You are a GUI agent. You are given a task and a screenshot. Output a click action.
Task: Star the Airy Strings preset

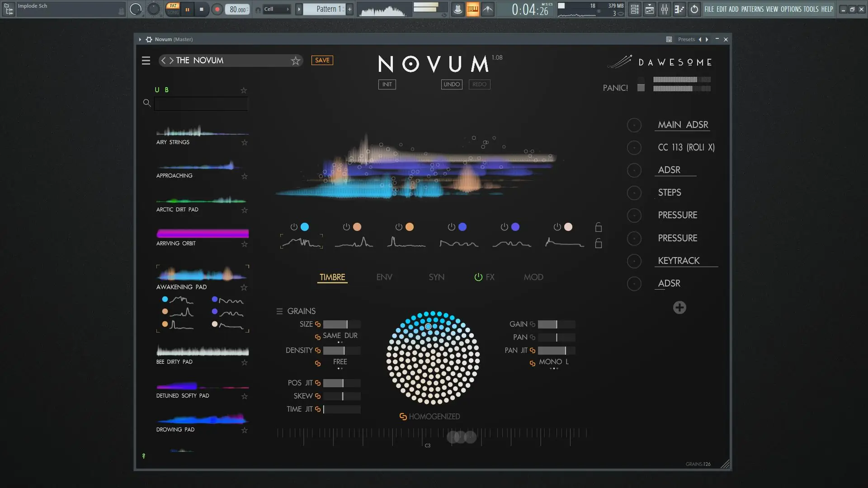point(245,142)
